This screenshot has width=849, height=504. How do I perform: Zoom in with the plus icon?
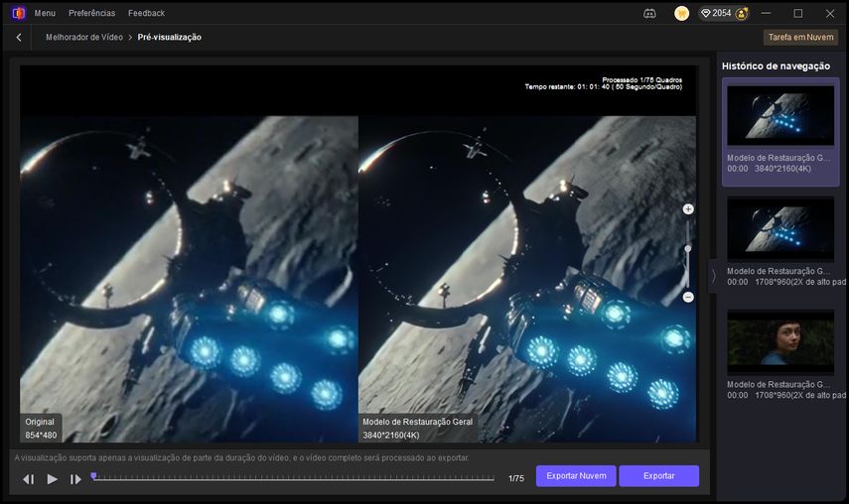coord(688,209)
